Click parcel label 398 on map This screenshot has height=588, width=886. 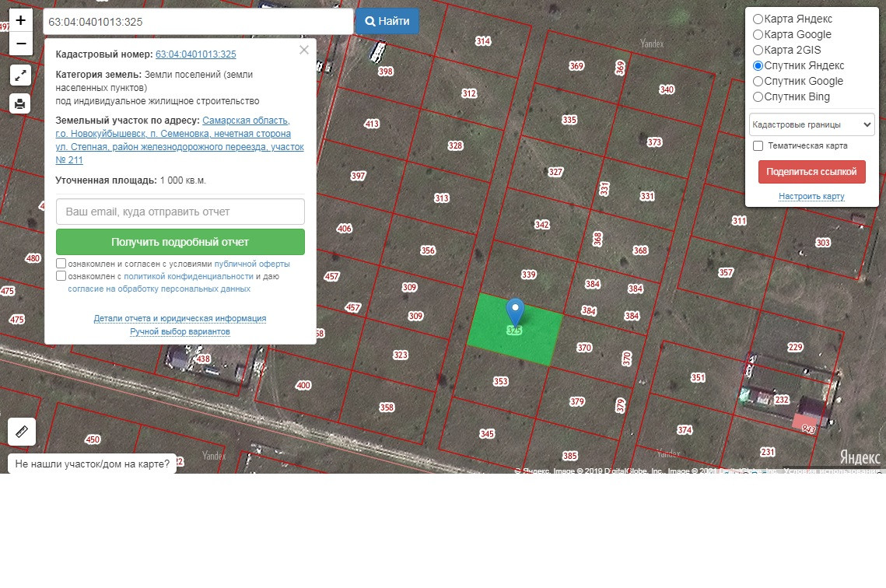[385, 72]
